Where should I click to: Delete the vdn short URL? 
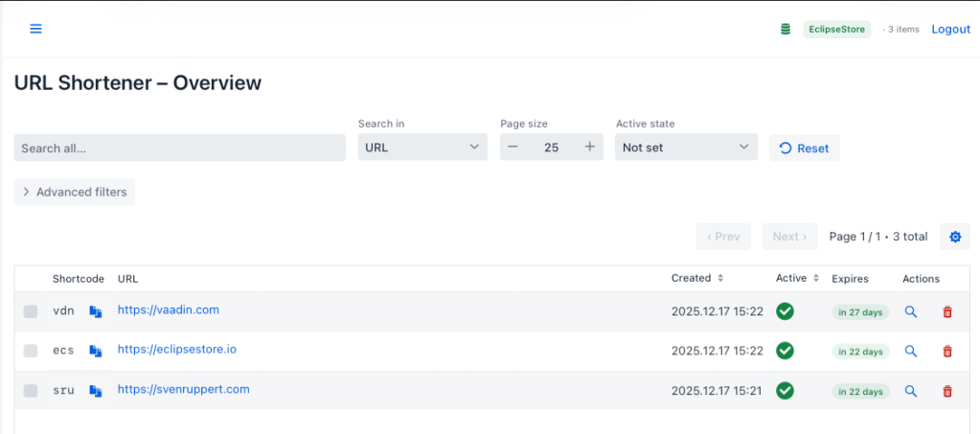tap(946, 311)
